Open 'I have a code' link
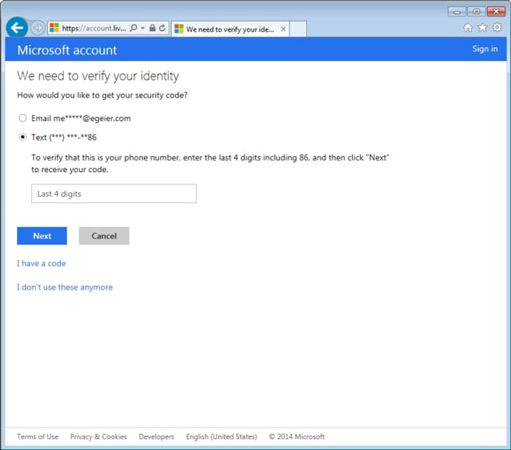 click(x=41, y=264)
